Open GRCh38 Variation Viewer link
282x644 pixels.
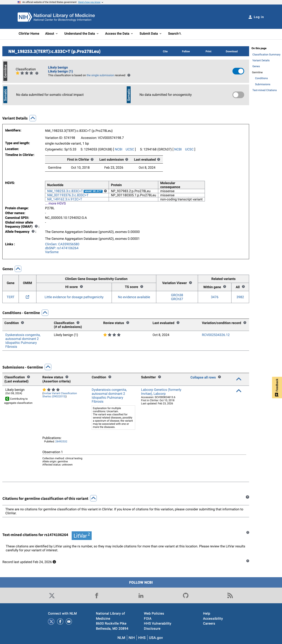(177, 295)
